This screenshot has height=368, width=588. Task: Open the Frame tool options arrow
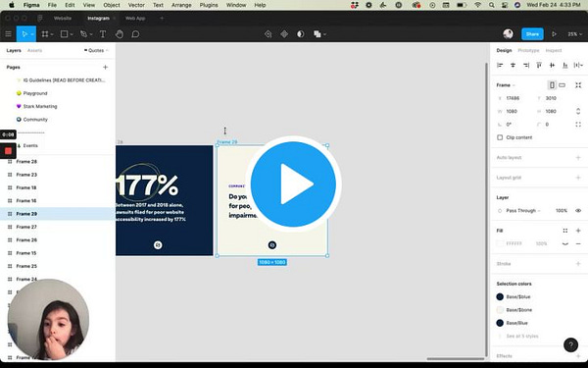click(x=52, y=34)
